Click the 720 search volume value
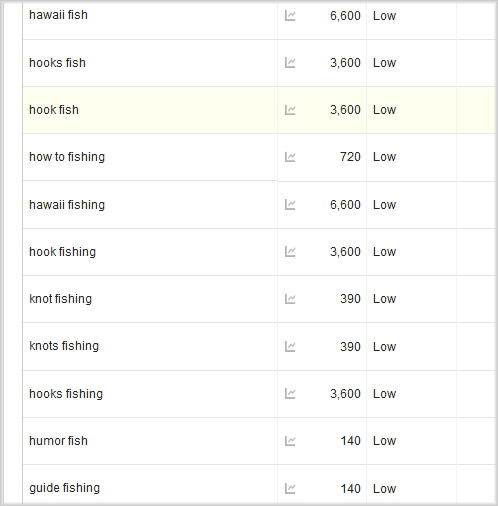The image size is (498, 506). coord(350,157)
